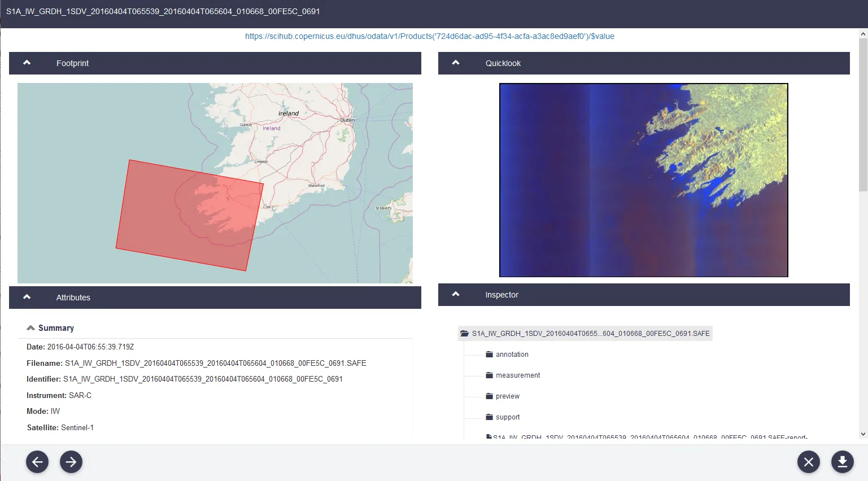Open the scihub.copernicus.eu product download link
Screen dimensions: 868x481
[x=430, y=36]
